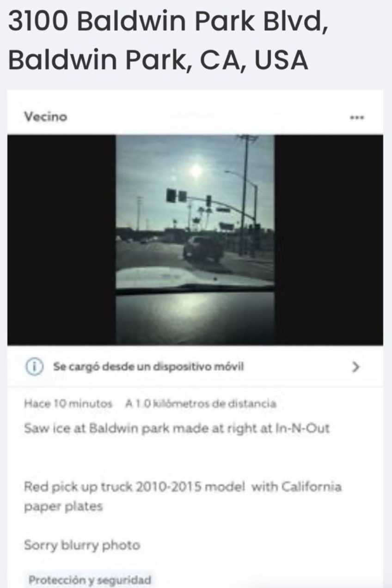The width and height of the screenshot is (392, 588).
Task: Expand the chevron arrow on upload notice row
Action: pos(355,367)
